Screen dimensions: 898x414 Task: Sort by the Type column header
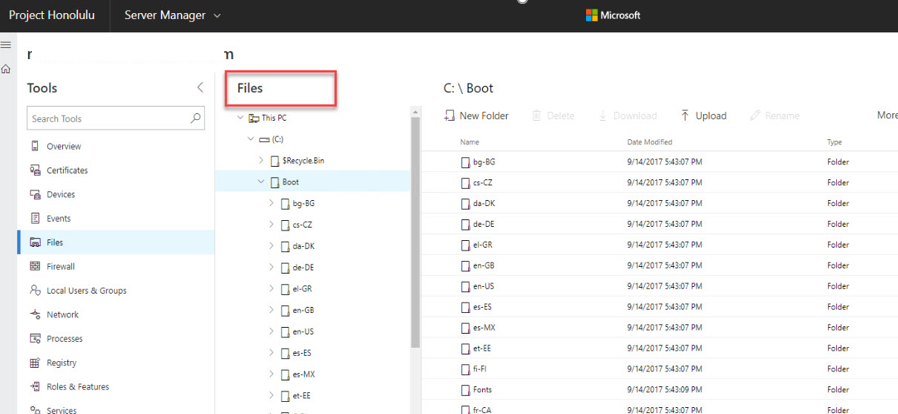click(x=834, y=142)
